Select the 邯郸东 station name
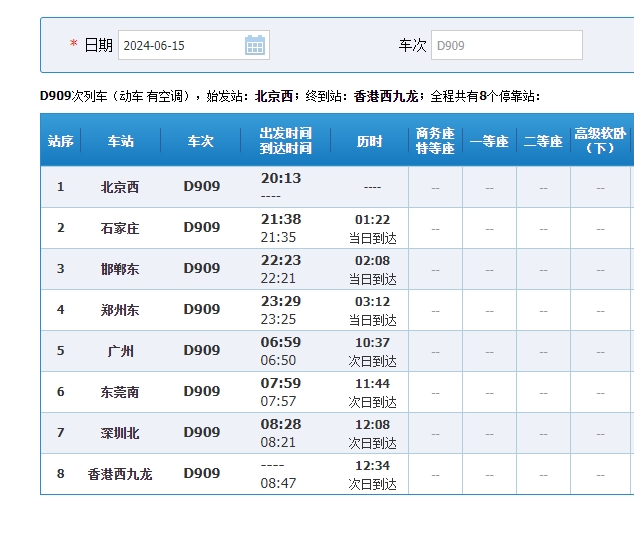634x533 pixels. [x=120, y=269]
